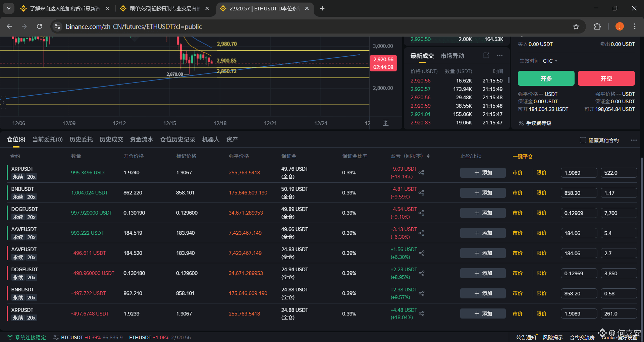The width and height of the screenshot is (644, 342).
Task: Open the Assets (资产) tab
Action: coord(232,139)
